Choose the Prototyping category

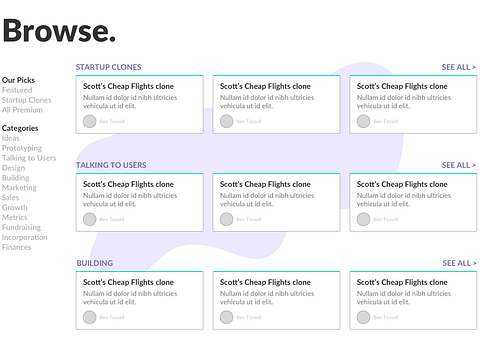[22, 148]
